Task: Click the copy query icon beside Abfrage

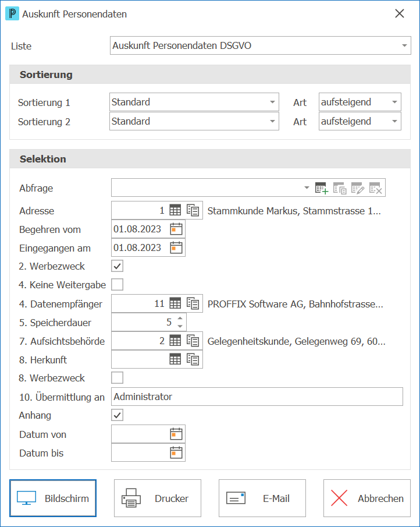Action: click(x=340, y=188)
